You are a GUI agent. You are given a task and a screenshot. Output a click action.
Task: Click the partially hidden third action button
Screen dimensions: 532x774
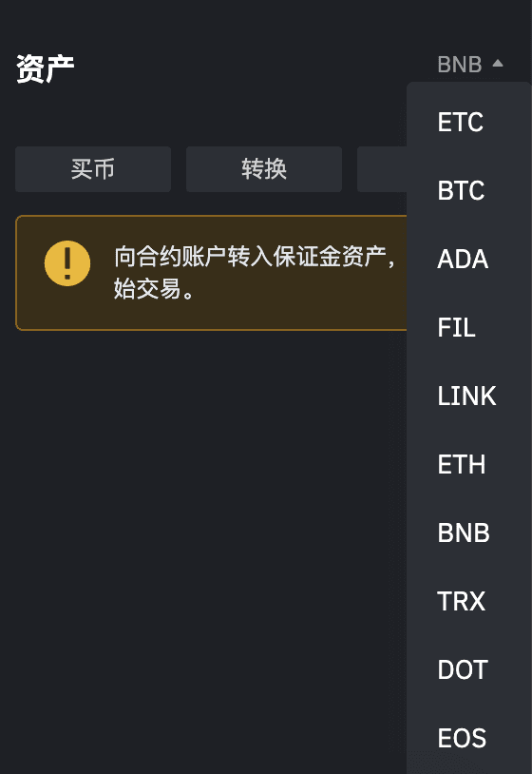tap(382, 169)
